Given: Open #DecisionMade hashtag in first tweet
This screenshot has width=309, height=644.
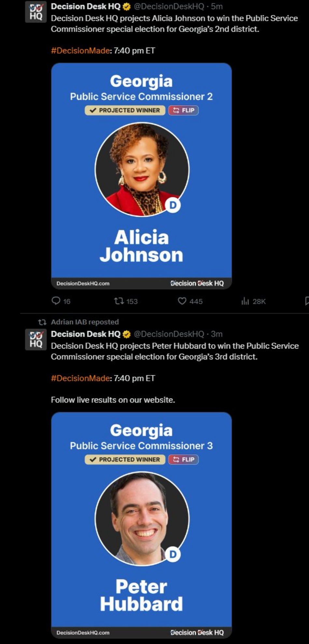Looking at the screenshot, I should point(80,51).
